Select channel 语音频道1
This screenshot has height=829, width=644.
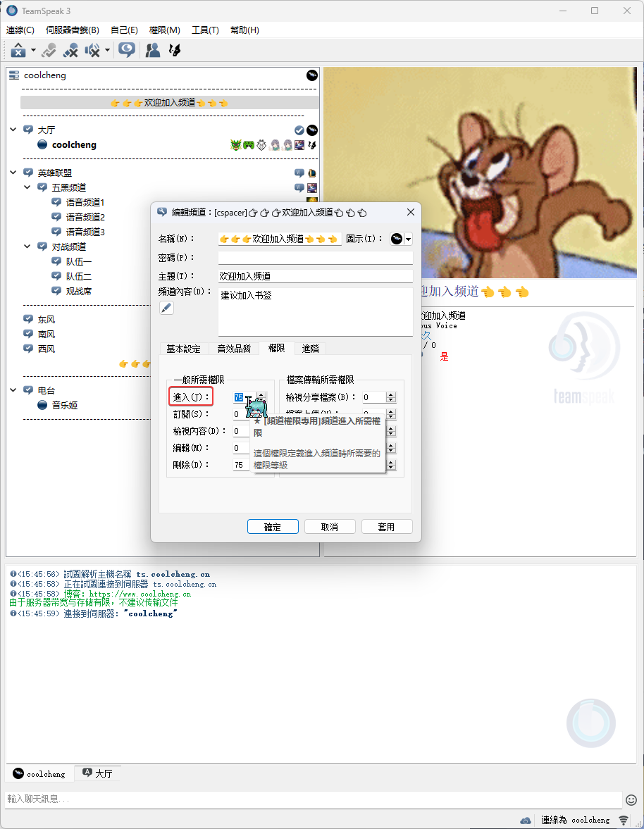pyautogui.click(x=85, y=202)
